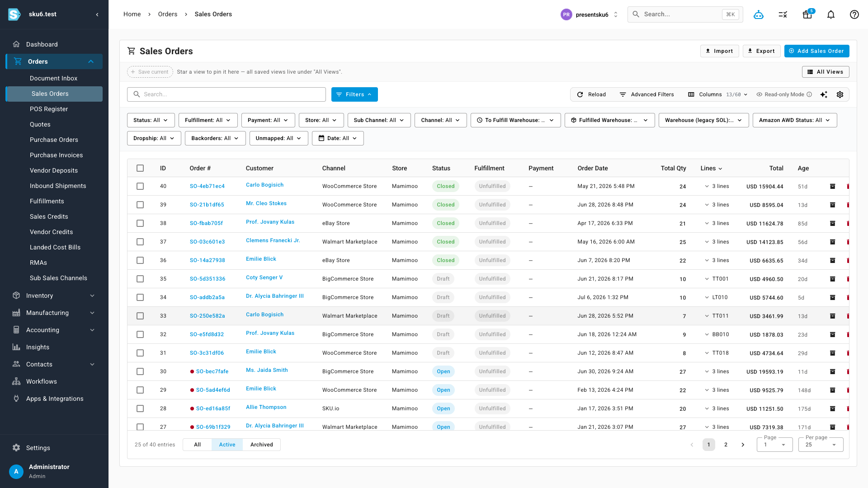Click the Read-only Mode info icon
Image resolution: width=868 pixels, height=488 pixels.
[x=809, y=94]
